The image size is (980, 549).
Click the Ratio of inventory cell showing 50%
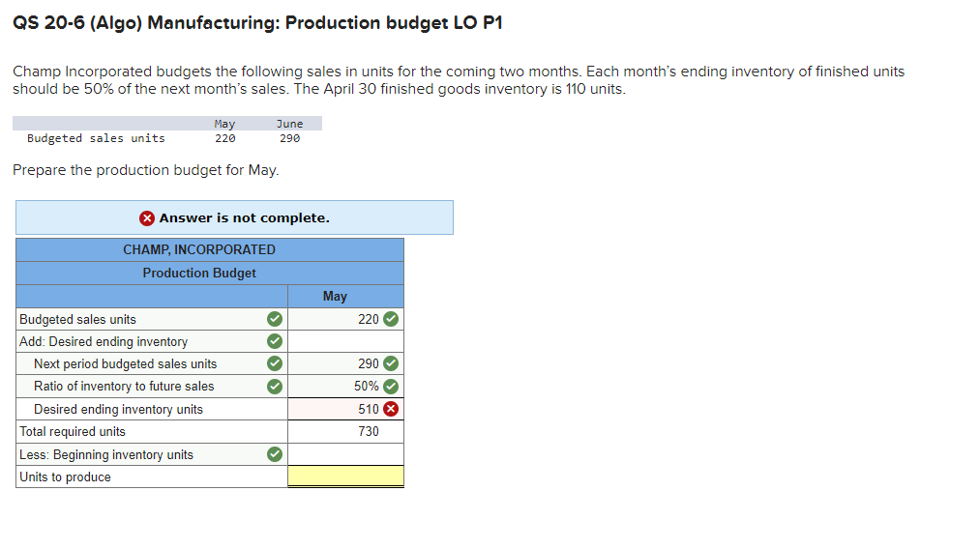pos(345,387)
